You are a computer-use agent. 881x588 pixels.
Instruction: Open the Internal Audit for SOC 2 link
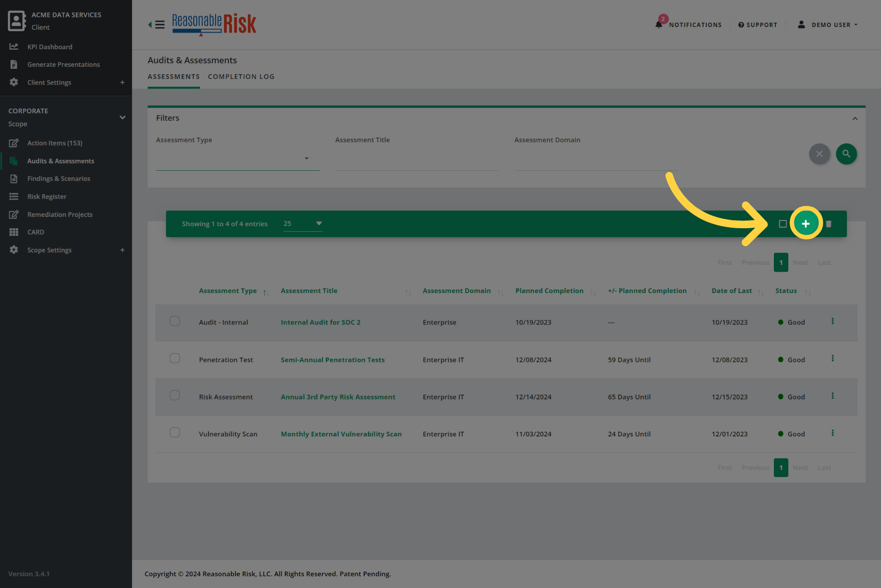(321, 322)
